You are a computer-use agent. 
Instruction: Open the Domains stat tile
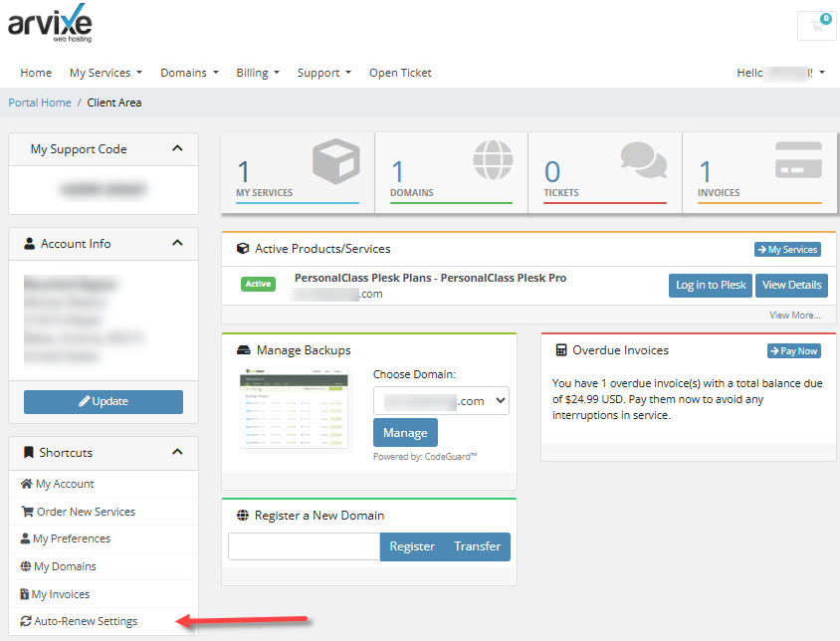tap(452, 172)
